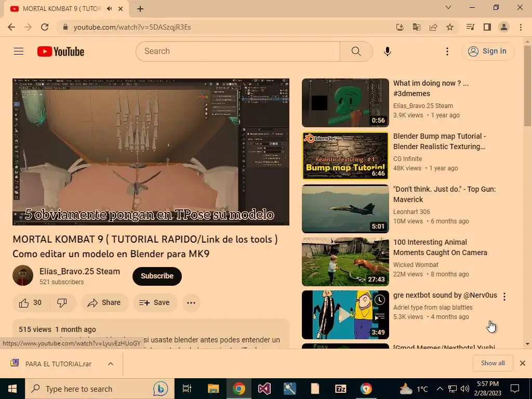Click the browser address bar URL
This screenshot has height=399, width=532.
[x=132, y=27]
